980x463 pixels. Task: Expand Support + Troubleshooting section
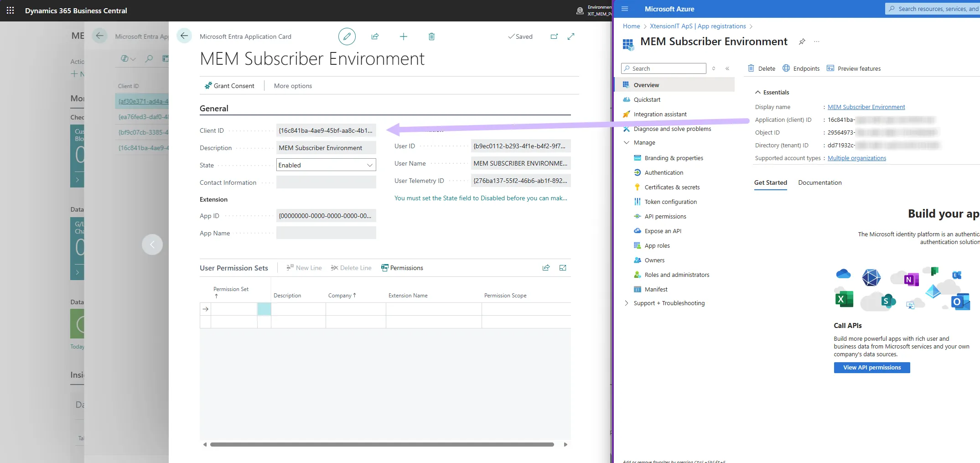pyautogui.click(x=627, y=303)
